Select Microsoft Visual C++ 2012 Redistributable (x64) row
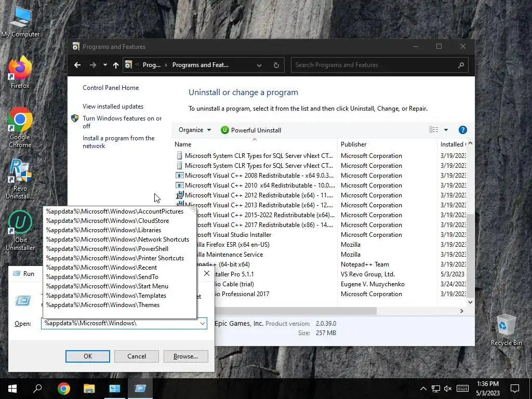The width and height of the screenshot is (532, 399). click(x=255, y=195)
